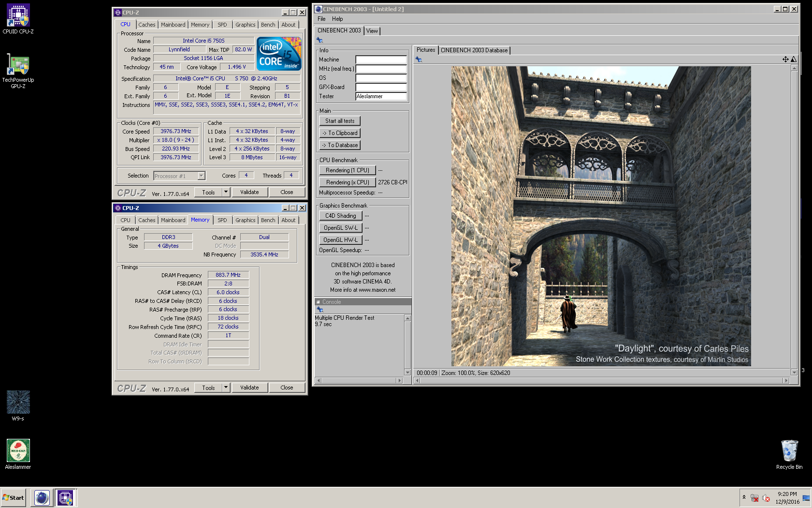The height and width of the screenshot is (508, 812).
Task: Click To Database button
Action: pyautogui.click(x=340, y=145)
